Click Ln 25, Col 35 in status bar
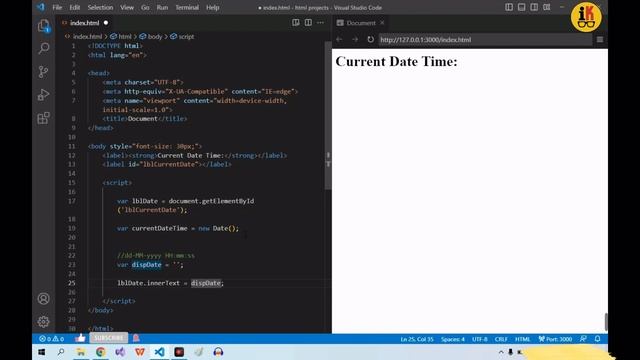640x360 pixels. 417,339
